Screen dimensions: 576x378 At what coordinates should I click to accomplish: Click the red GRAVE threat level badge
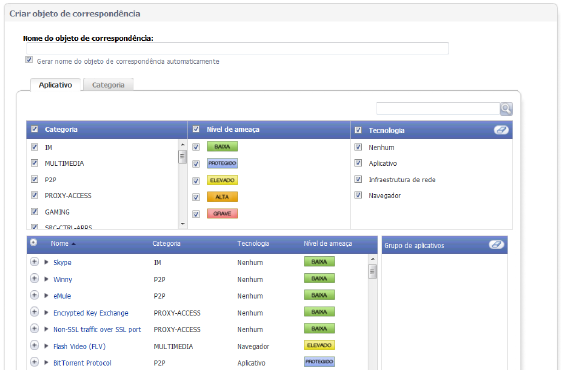(222, 213)
